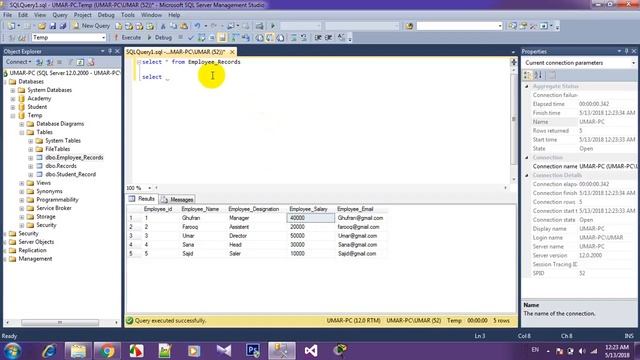Expand the Views folder node
Screen dimensions: 640x360
pyautogui.click(x=22, y=183)
